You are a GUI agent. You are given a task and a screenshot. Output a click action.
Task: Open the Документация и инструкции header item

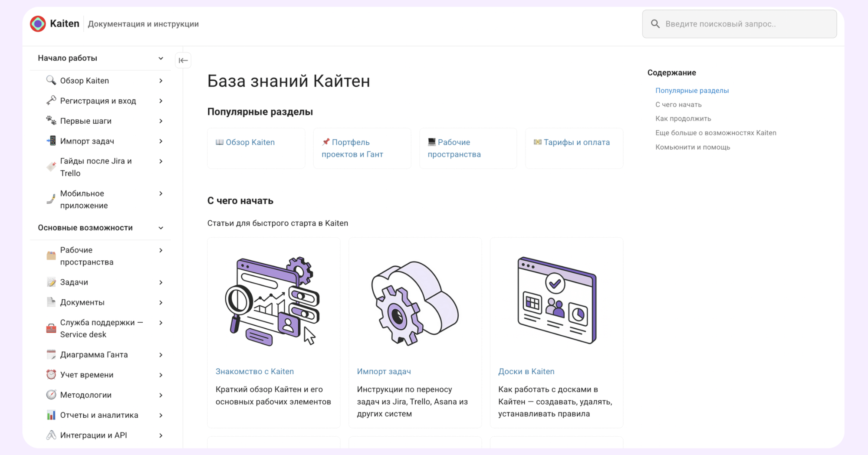143,24
